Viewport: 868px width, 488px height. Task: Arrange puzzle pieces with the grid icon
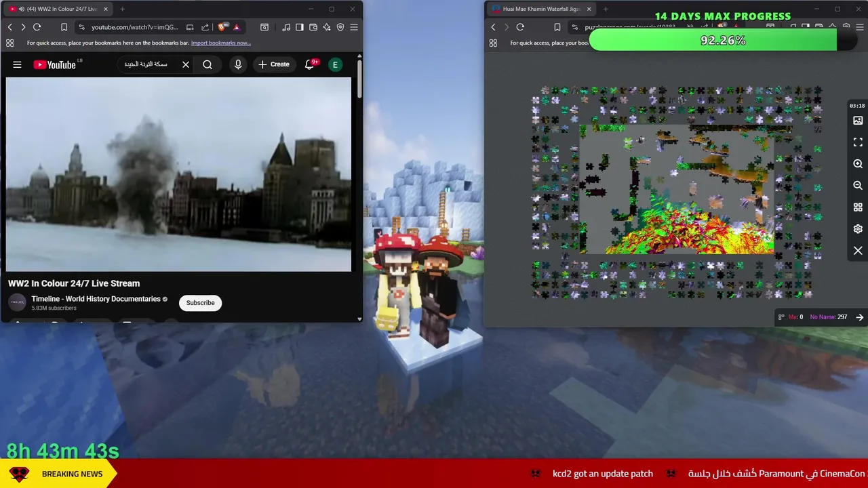(x=858, y=207)
